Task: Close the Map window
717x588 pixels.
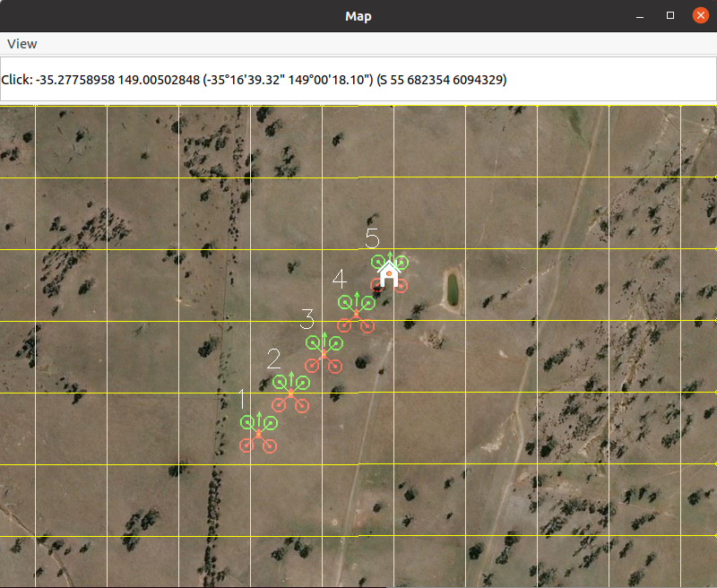Action: [x=700, y=15]
